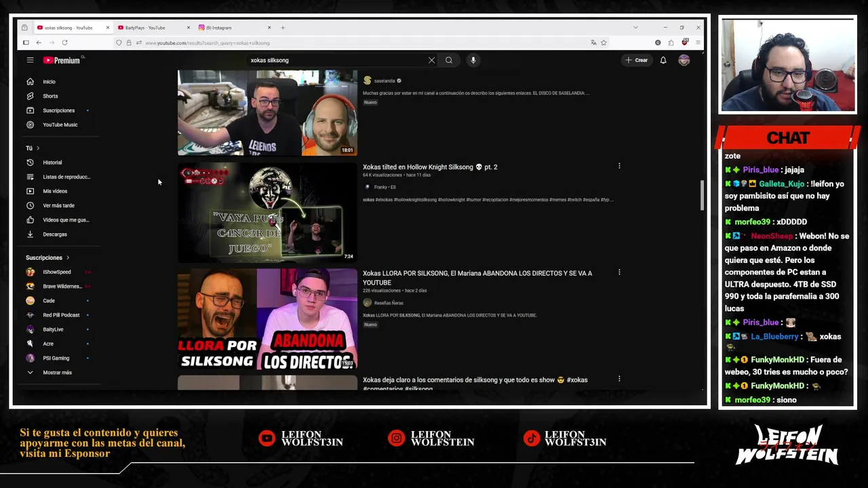Open the VAYA PUTO CANCER DE JUEGO thumbnail
Viewport: 868px width, 488px height.
coord(267,212)
